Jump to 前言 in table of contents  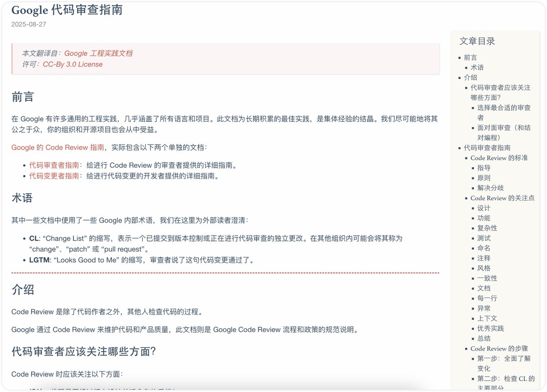tap(470, 57)
